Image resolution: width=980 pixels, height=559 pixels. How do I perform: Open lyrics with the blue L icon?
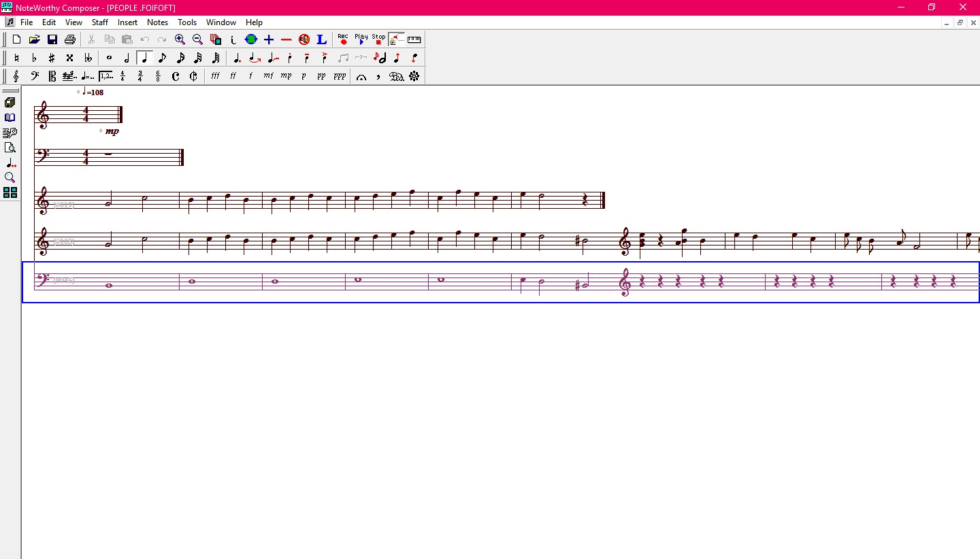point(322,39)
